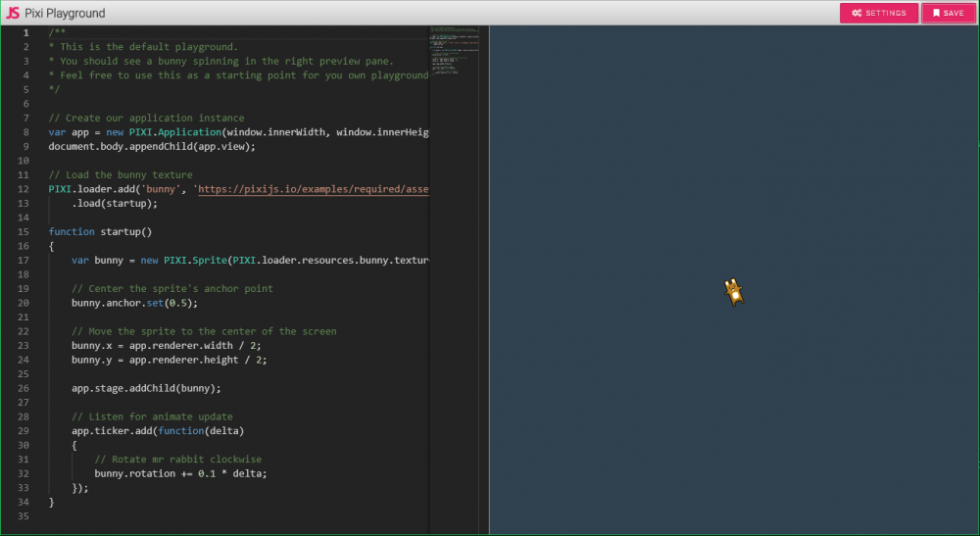This screenshot has width=980, height=536.
Task: Click 'bunny.rotation += 0.1 * delta;' line
Action: [180, 473]
